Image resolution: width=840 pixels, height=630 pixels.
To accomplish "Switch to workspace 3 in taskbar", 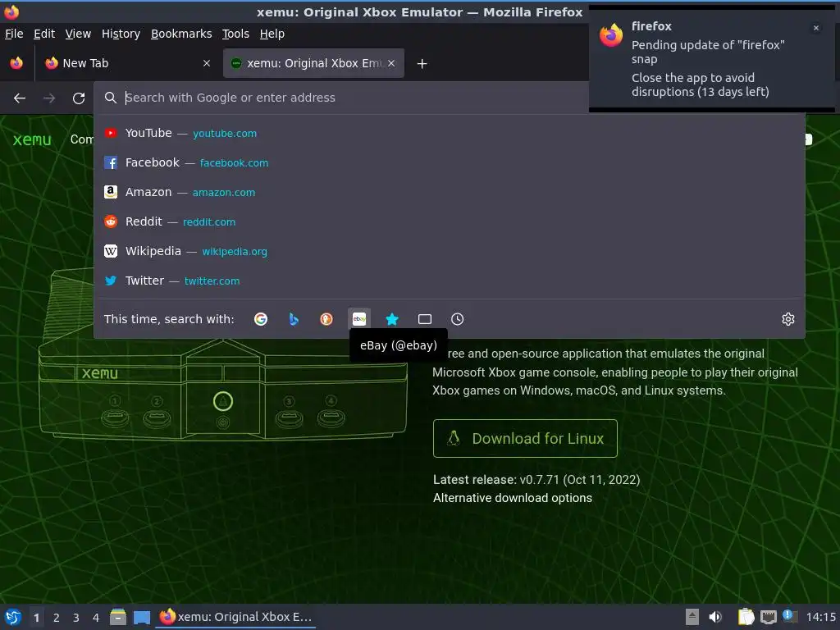I will click(x=76, y=618).
